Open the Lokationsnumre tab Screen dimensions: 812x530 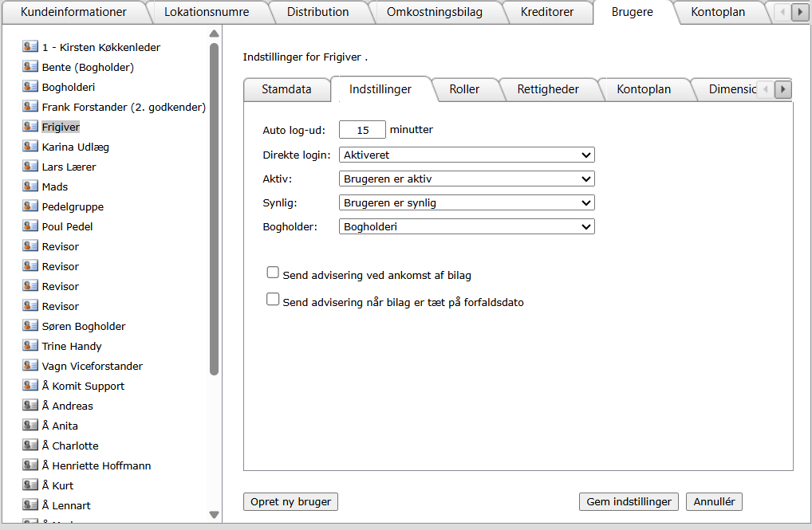pos(207,12)
